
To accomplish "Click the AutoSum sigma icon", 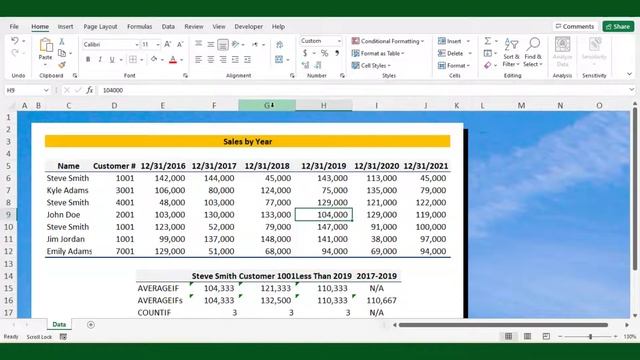I will (487, 41).
